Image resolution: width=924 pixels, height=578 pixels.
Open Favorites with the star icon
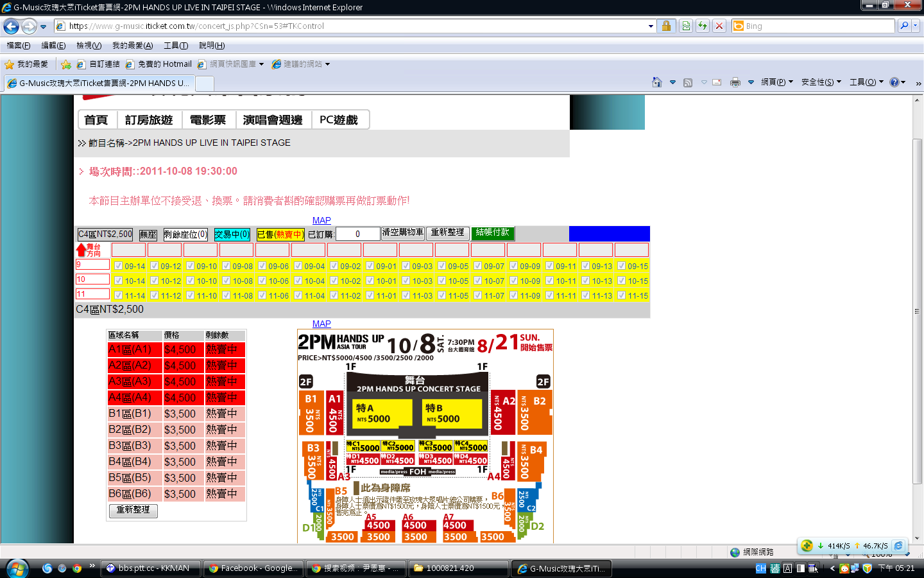(9, 64)
